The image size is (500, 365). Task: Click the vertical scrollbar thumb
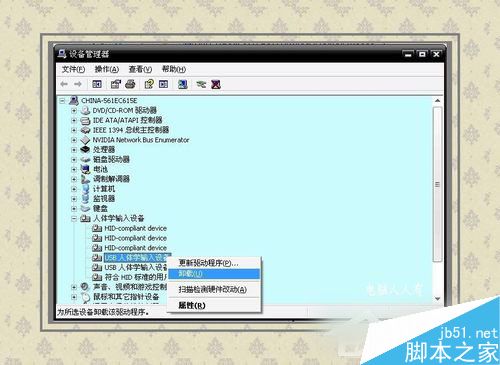437,184
